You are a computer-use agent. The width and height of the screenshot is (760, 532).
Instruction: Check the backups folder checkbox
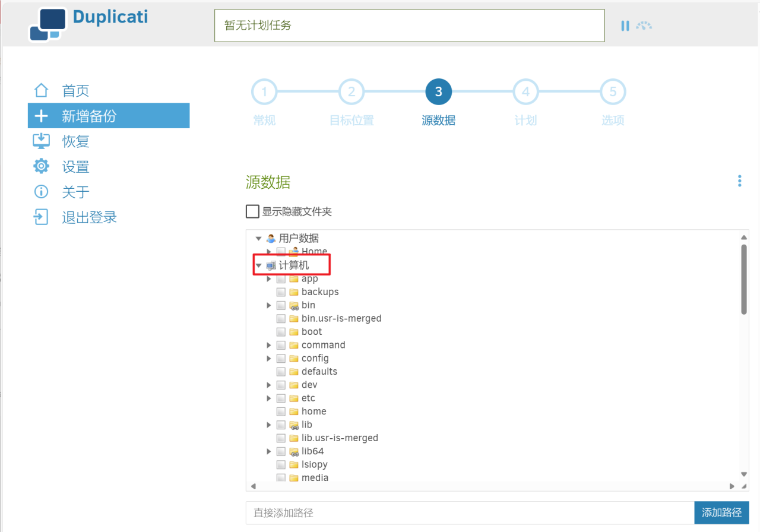(x=281, y=292)
